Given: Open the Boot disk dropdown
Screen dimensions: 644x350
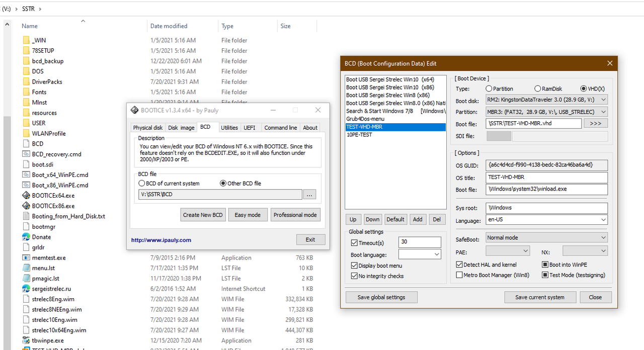Looking at the screenshot, I should coord(546,100).
